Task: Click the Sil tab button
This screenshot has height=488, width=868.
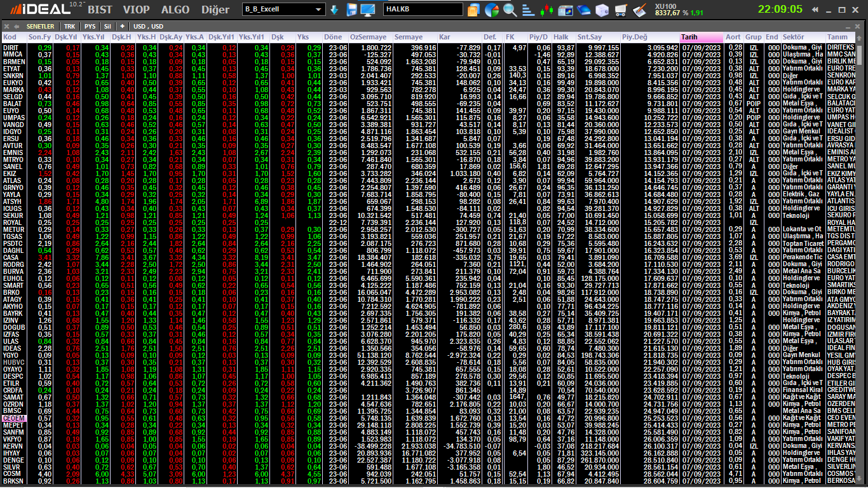Action: [107, 27]
